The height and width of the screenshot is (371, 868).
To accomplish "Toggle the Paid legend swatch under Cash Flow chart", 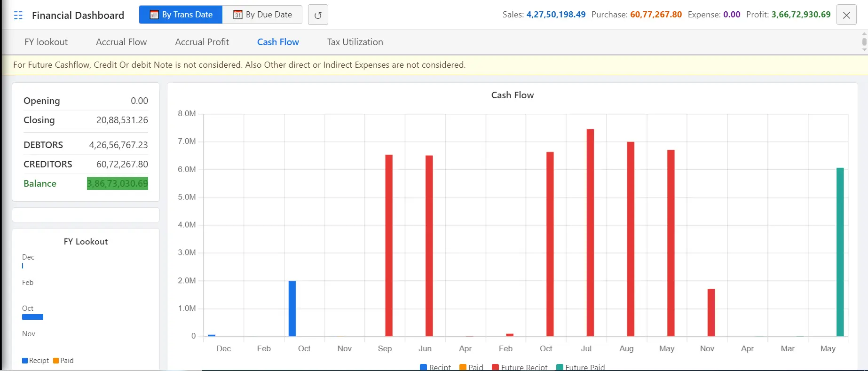I will pos(463,367).
